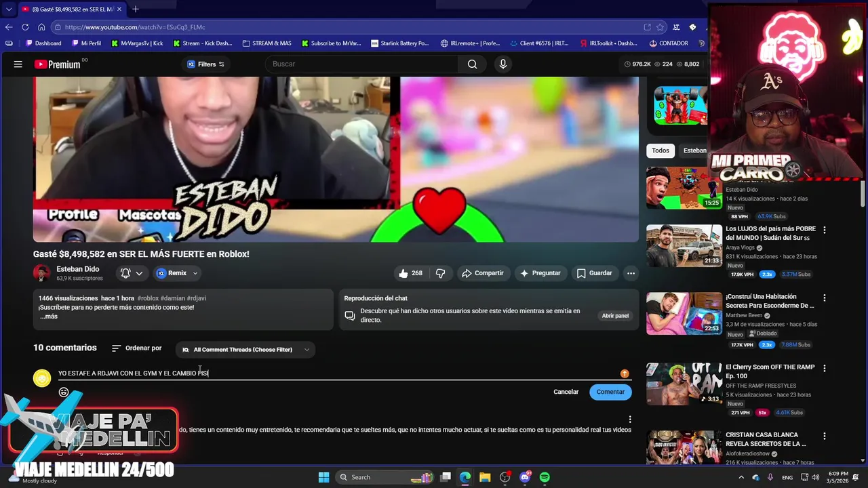Viewport: 868px width, 488px height.
Task: Click the #roblox hashtag
Action: (148, 298)
